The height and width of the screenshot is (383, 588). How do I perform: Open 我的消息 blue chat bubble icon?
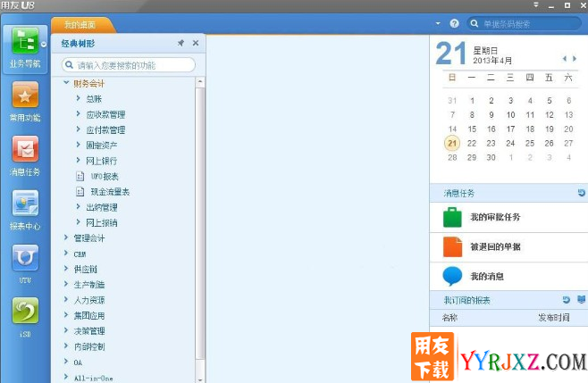click(x=452, y=276)
